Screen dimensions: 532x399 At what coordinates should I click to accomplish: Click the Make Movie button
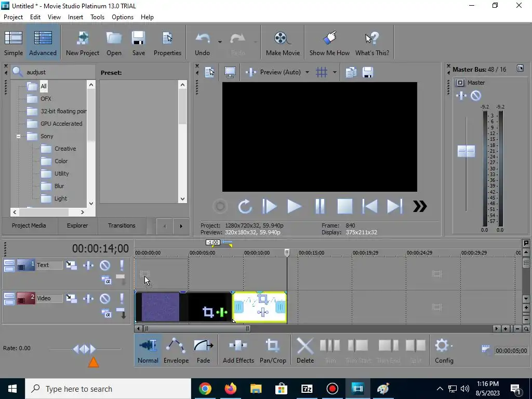pos(283,43)
